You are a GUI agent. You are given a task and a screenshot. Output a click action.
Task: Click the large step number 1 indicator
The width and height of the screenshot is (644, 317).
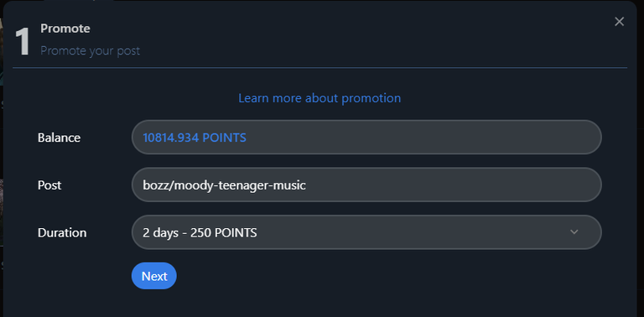pos(22,42)
